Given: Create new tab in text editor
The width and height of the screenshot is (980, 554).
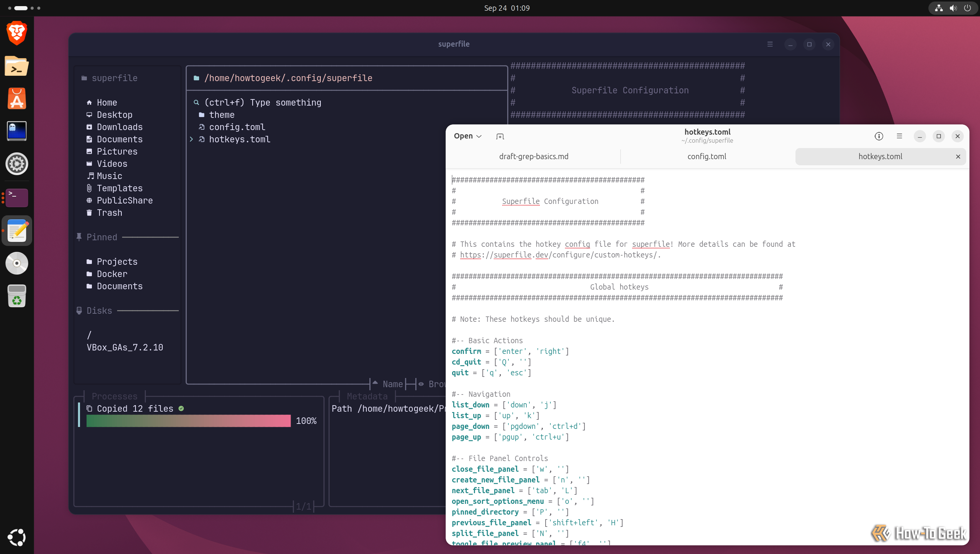Looking at the screenshot, I should (500, 136).
